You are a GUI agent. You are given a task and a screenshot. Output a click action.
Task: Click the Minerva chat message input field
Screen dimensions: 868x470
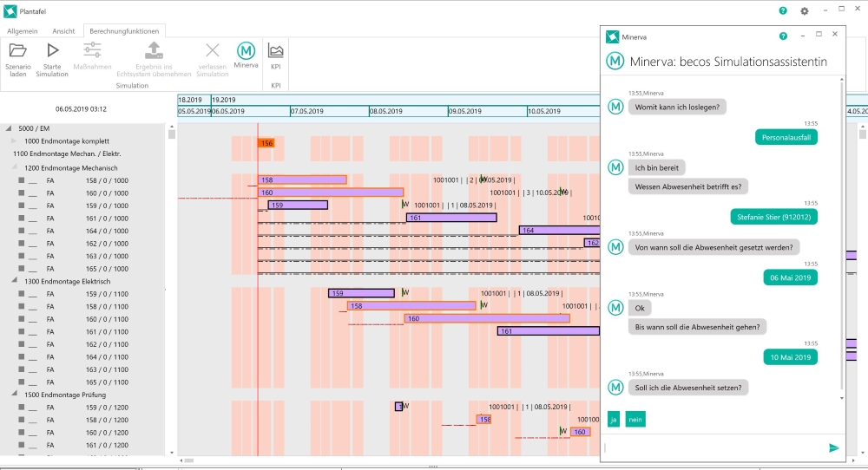click(712, 447)
